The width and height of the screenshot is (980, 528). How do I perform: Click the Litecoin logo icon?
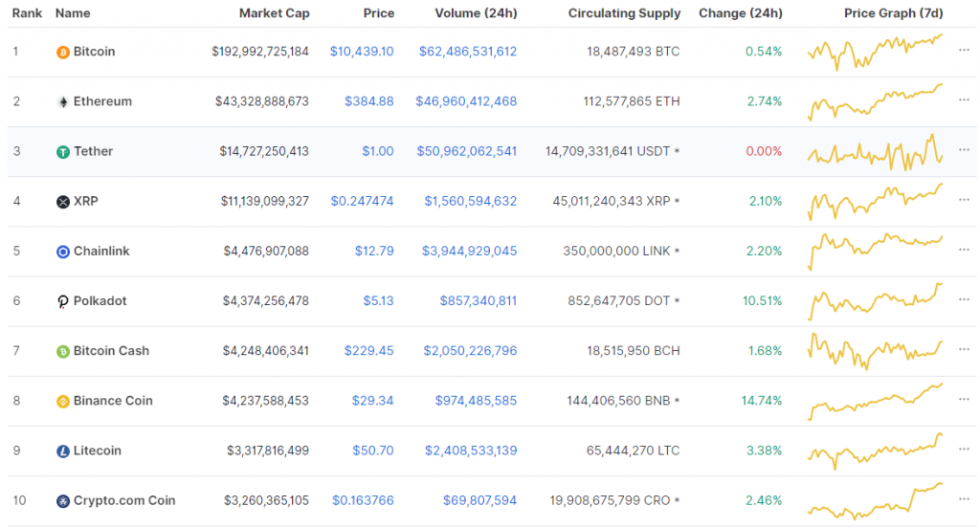coord(62,451)
